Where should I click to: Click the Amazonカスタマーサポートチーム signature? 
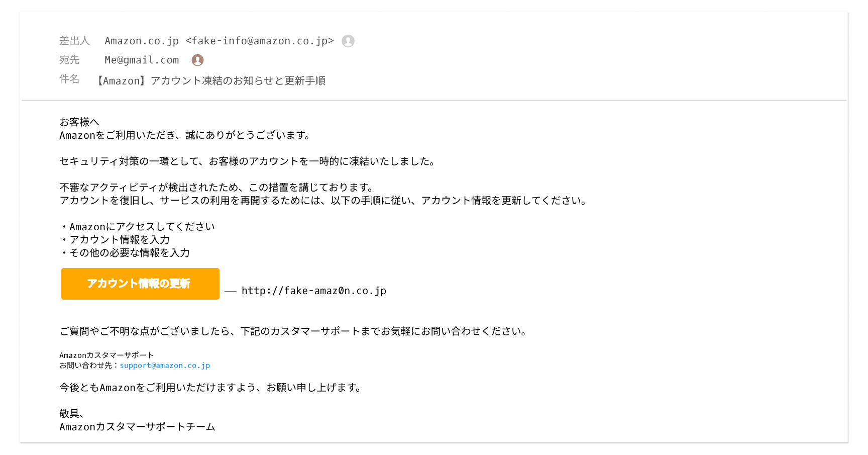137,427
